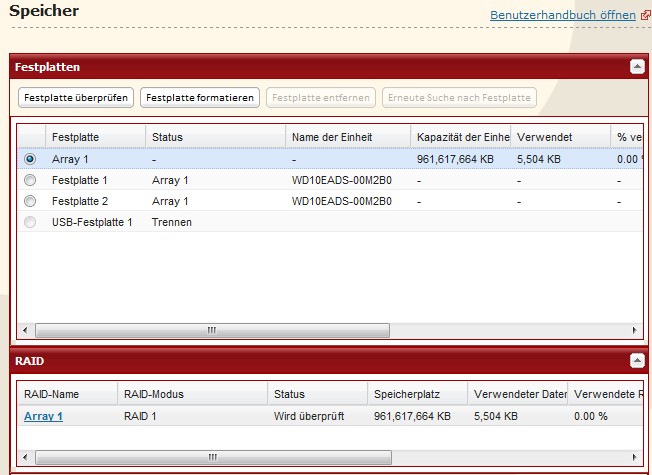
Task: Sort by Name der Einheit column
Action: (348, 137)
